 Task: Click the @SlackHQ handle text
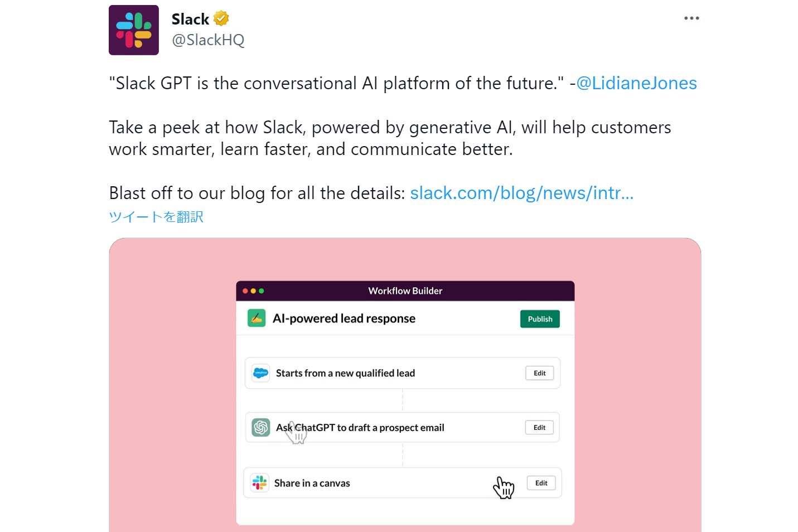(x=208, y=40)
